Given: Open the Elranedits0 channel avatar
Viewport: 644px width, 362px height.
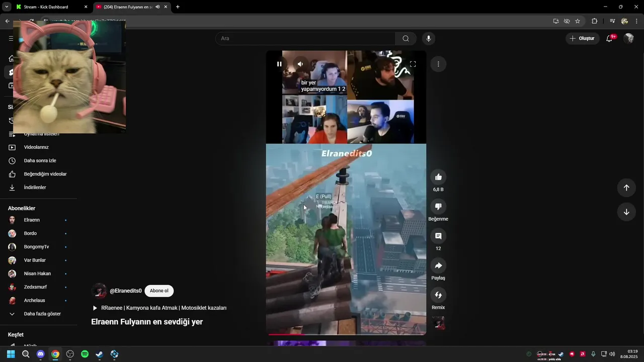Looking at the screenshot, I should coord(99,291).
